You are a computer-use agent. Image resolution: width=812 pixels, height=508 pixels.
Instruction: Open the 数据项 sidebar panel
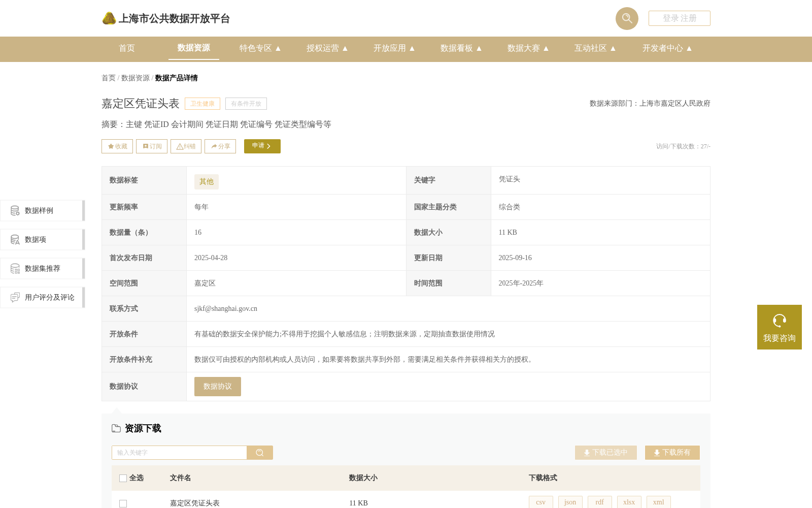coord(43,239)
